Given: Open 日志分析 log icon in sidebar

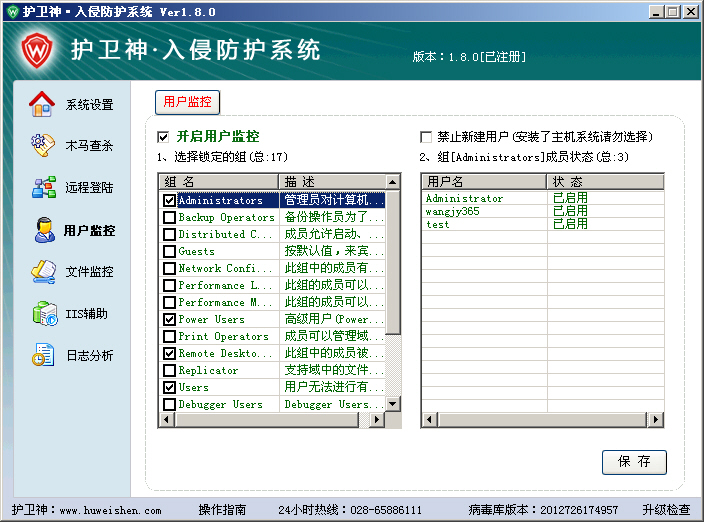Looking at the screenshot, I should click(43, 355).
